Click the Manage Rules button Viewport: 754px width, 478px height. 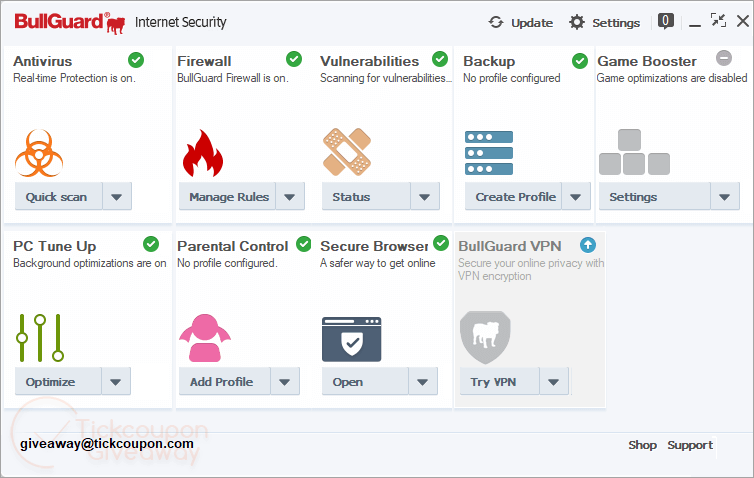coord(227,197)
